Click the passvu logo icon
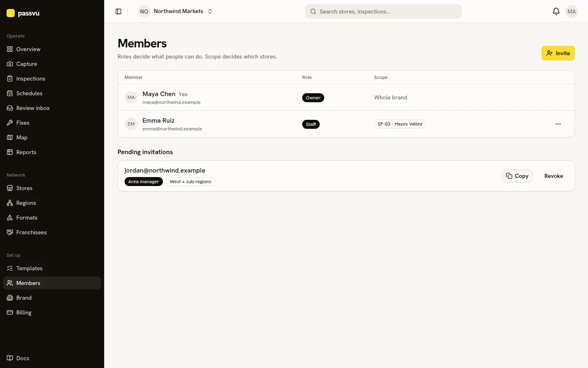588x368 pixels. (x=11, y=13)
